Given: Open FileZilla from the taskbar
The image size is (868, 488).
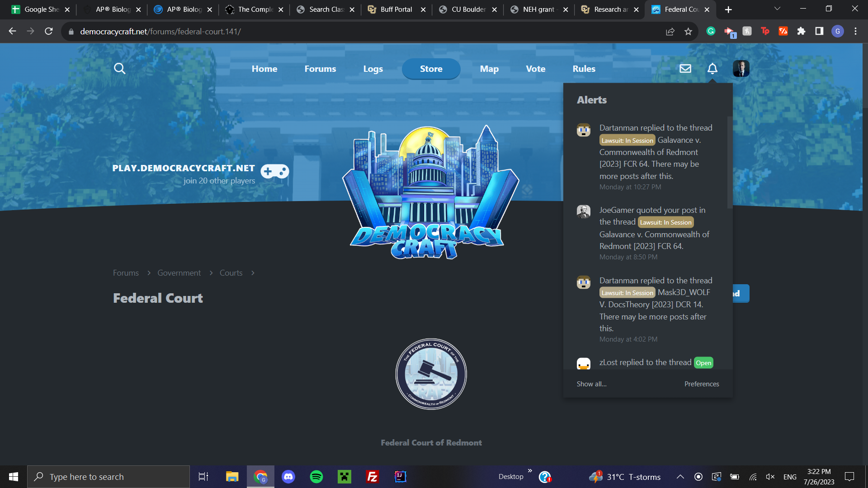Looking at the screenshot, I should (373, 477).
